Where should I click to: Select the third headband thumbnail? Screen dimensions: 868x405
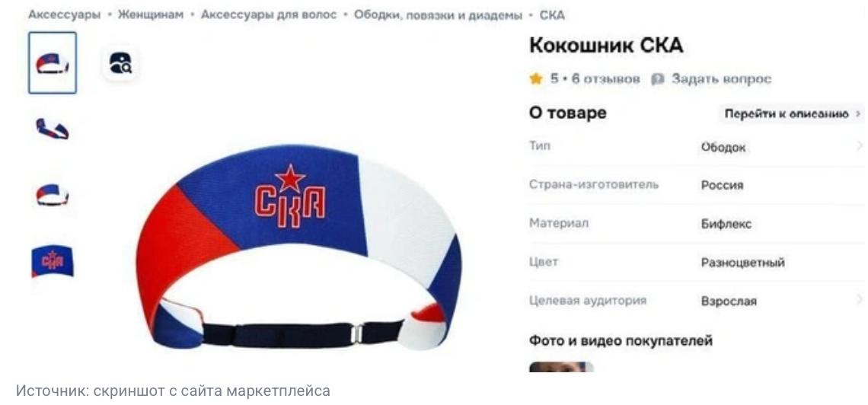pyautogui.click(x=53, y=194)
